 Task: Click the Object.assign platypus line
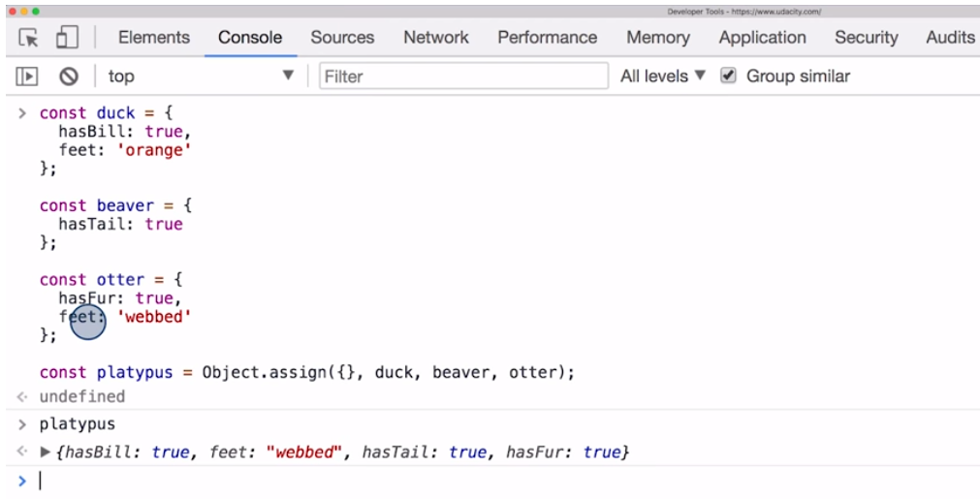307,373
